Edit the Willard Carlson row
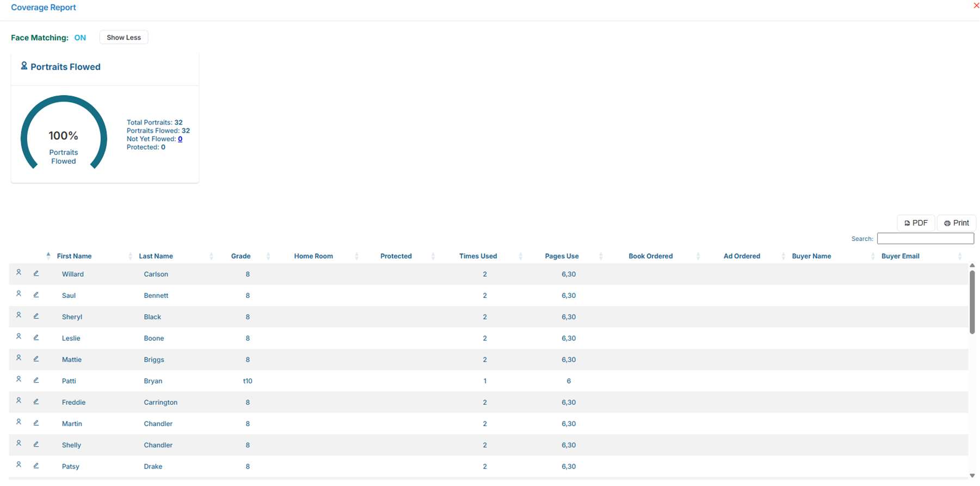Screen dimensions: 980x486 [36, 273]
